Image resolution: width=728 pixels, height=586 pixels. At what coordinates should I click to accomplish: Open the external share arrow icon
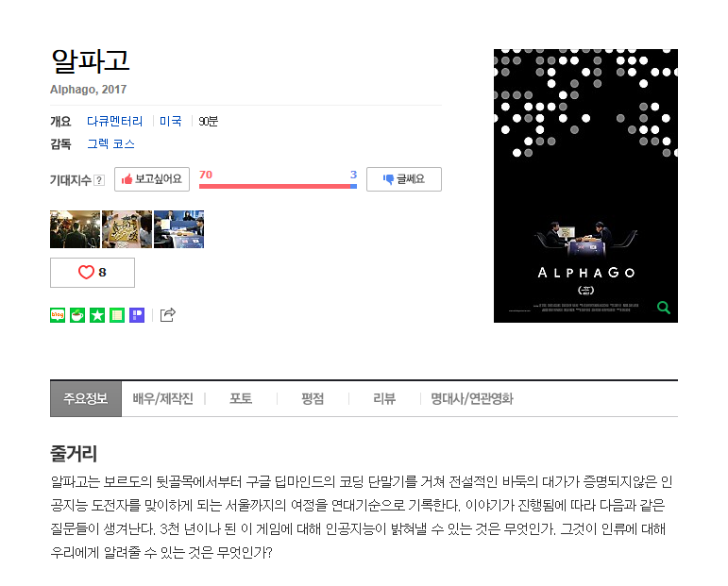tap(168, 314)
